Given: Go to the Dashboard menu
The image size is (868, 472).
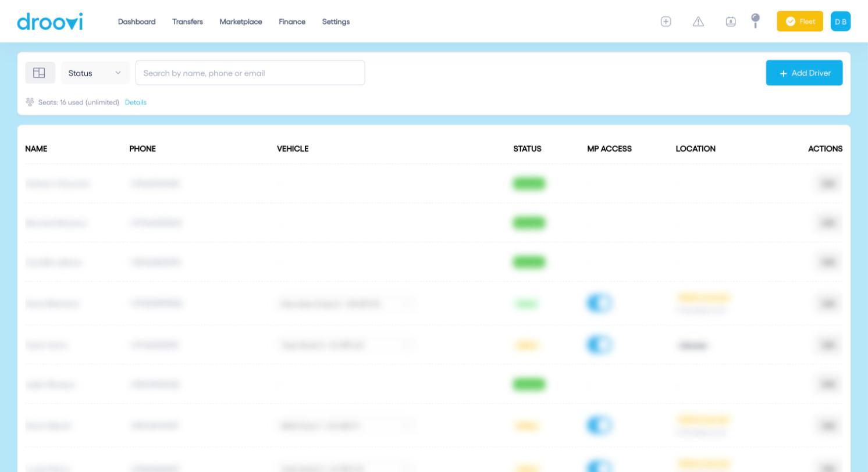Looking at the screenshot, I should click(137, 22).
